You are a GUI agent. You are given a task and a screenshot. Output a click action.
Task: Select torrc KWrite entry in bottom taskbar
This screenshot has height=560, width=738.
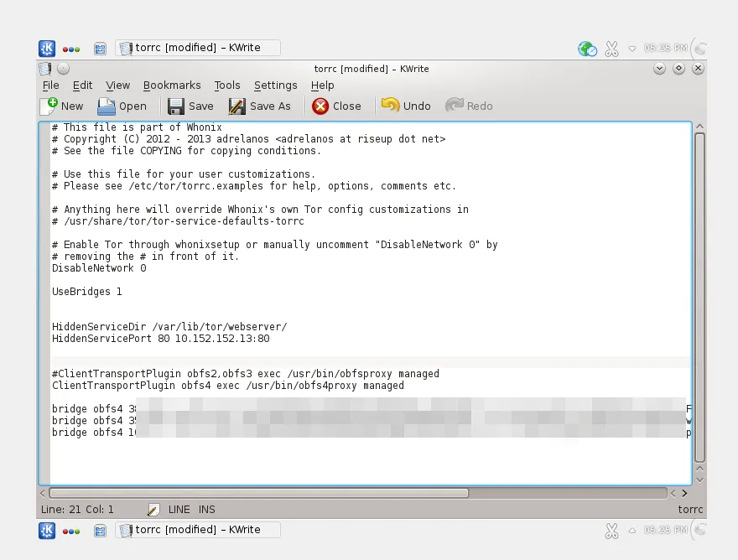(198, 530)
